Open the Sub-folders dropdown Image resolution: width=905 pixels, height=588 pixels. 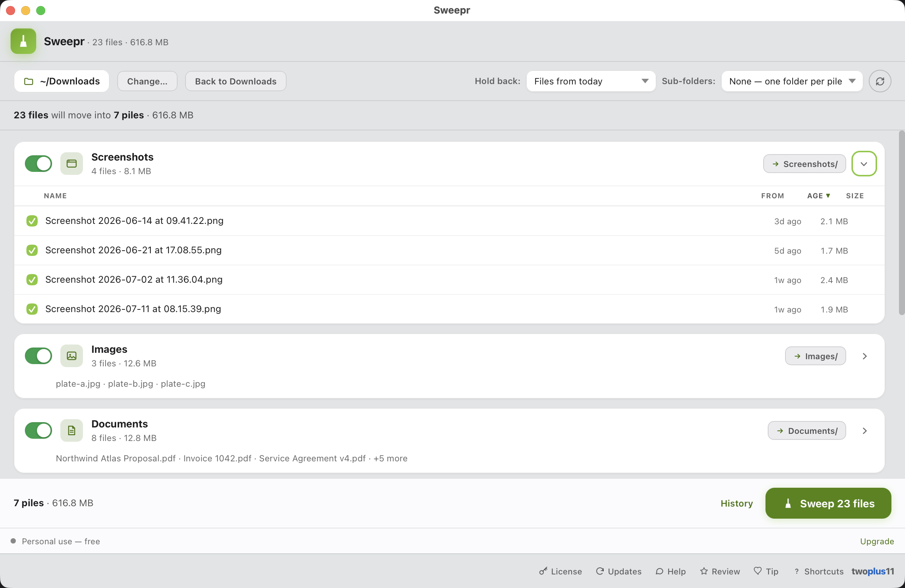coord(791,81)
